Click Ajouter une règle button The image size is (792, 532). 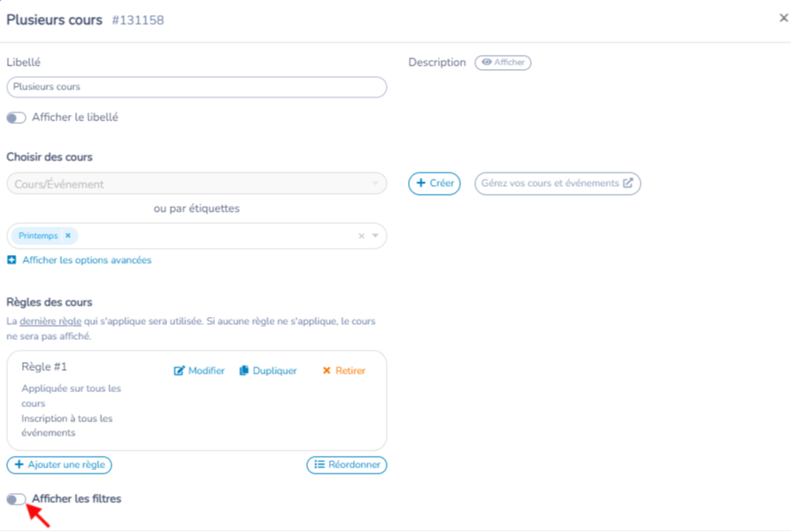point(59,465)
